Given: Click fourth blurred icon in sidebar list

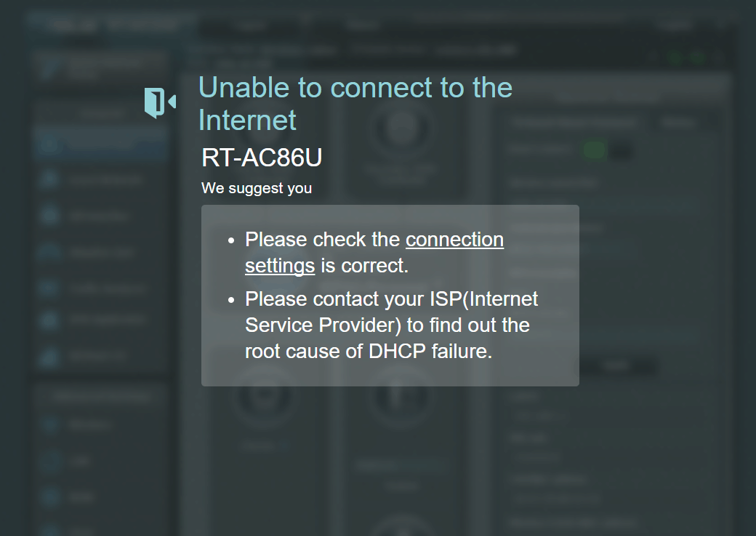Looking at the screenshot, I should pos(49,251).
